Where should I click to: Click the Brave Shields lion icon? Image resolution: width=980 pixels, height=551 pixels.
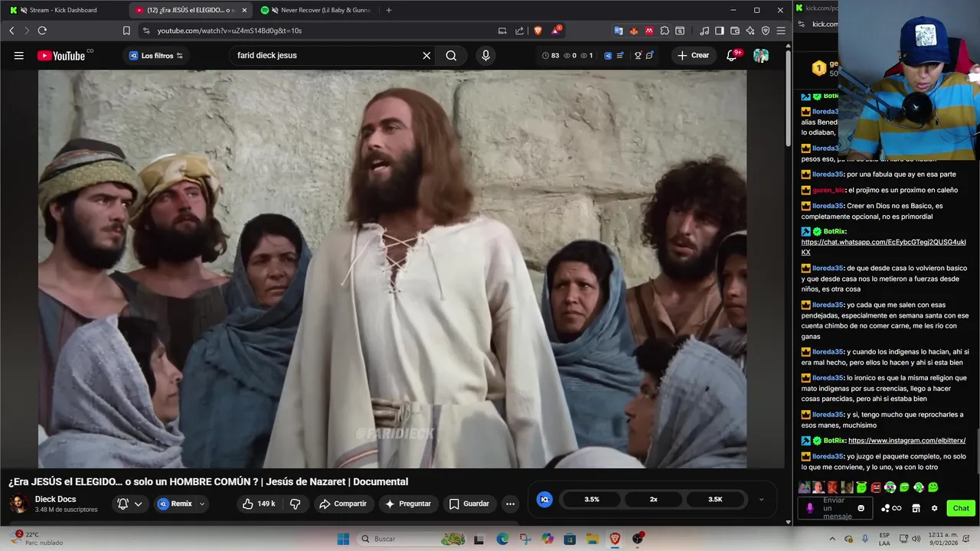[x=538, y=31]
